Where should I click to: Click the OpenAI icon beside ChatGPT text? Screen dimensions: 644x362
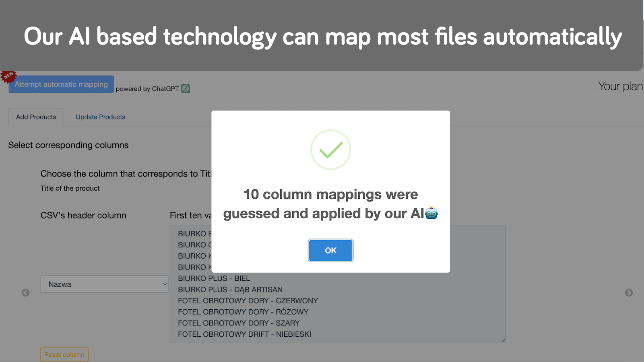[185, 88]
